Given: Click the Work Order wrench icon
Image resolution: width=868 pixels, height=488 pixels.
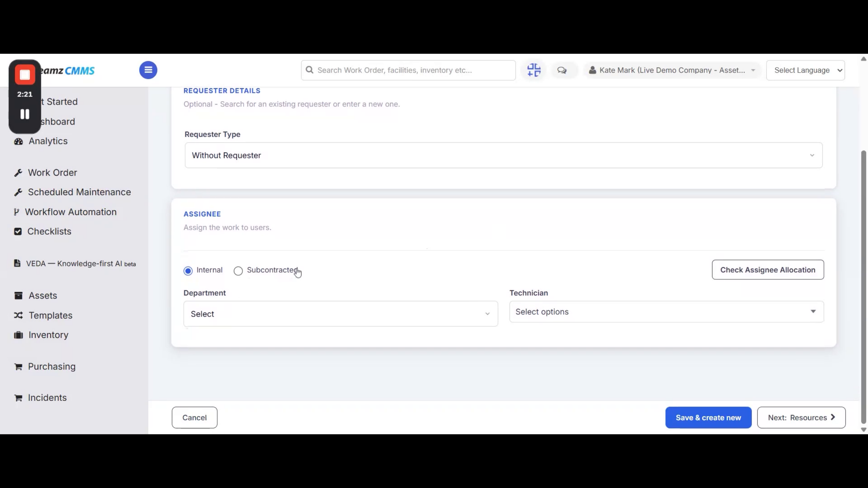Looking at the screenshot, I should [18, 173].
